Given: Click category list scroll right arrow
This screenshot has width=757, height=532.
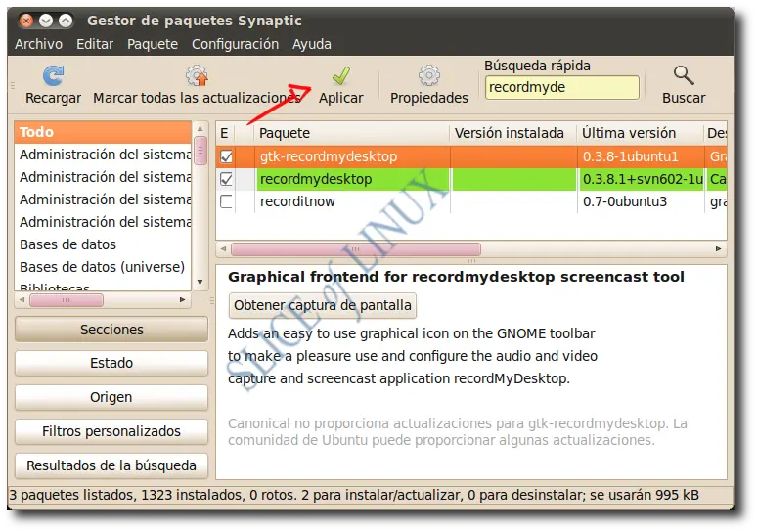Looking at the screenshot, I should (183, 300).
